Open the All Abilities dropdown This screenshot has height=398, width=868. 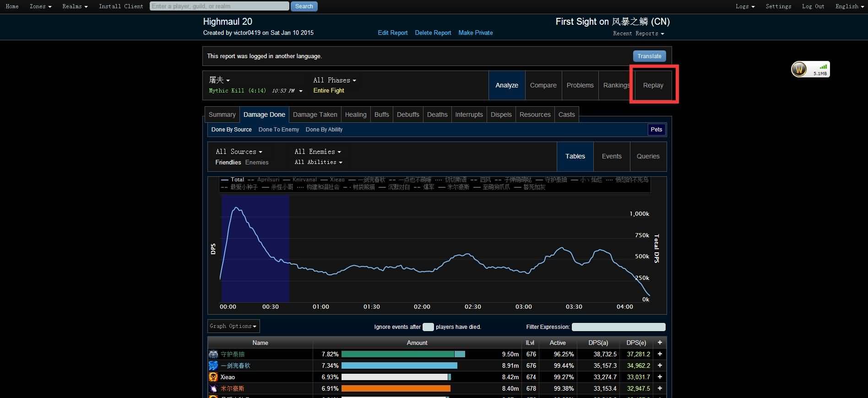pos(318,162)
